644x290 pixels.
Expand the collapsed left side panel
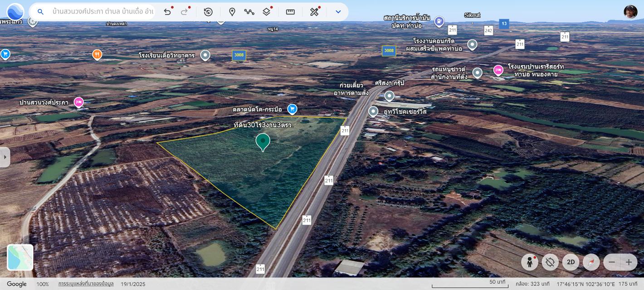tap(5, 157)
